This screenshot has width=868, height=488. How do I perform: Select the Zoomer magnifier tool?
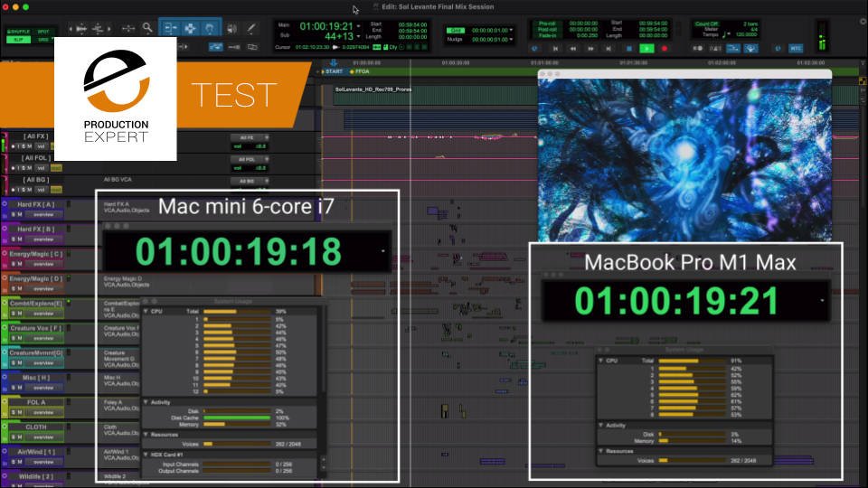coord(147,28)
